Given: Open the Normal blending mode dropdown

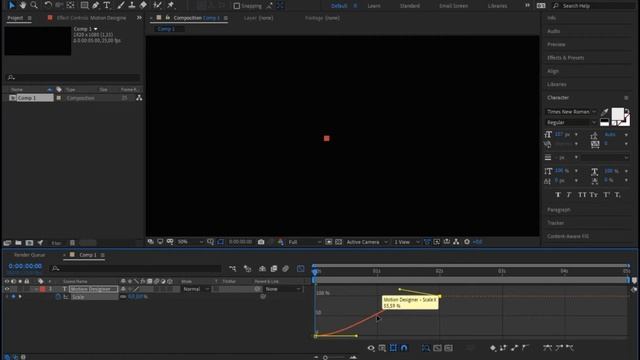Looking at the screenshot, I should (196, 289).
